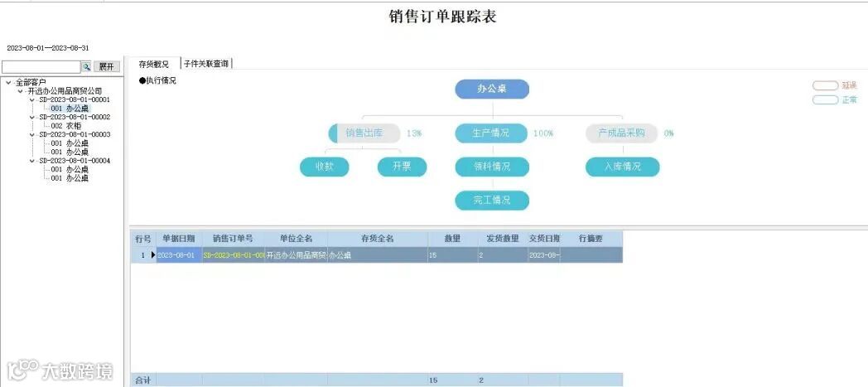Collapse the SD-2023-08-01-00004 order node arrow
This screenshot has height=387, width=868.
point(31,161)
